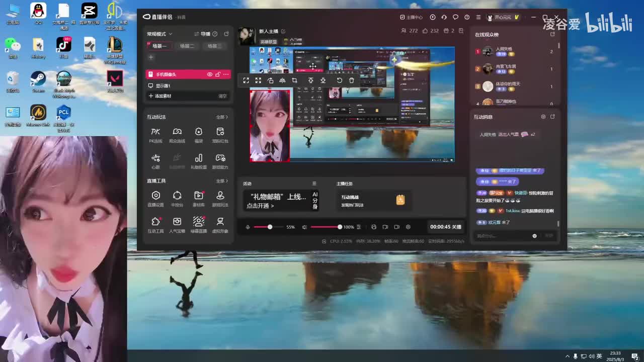Image resolution: width=644 pixels, height=362 pixels.
Task: Open the 游戏玩法 tool
Action: click(x=220, y=199)
